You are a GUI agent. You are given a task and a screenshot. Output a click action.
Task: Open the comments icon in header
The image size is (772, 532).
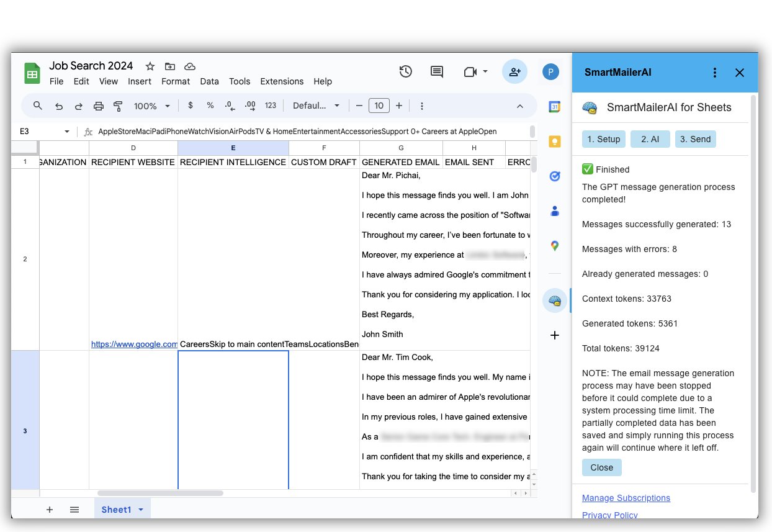tap(437, 71)
